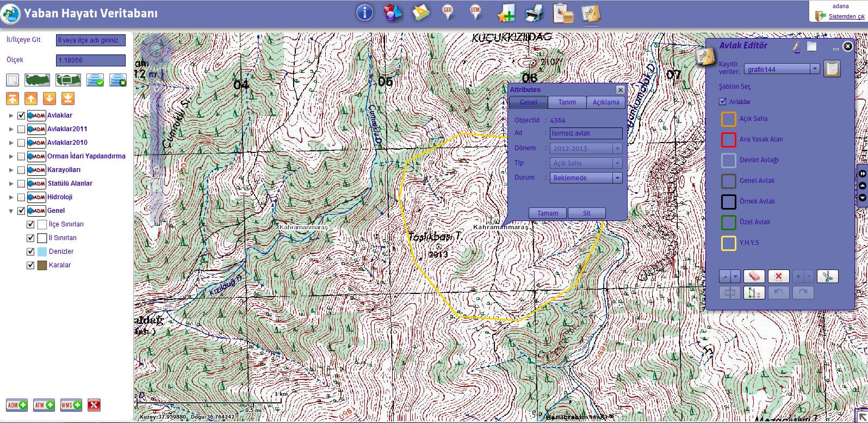The height and width of the screenshot is (423, 868).
Task: Click the Sil button
Action: [587, 213]
